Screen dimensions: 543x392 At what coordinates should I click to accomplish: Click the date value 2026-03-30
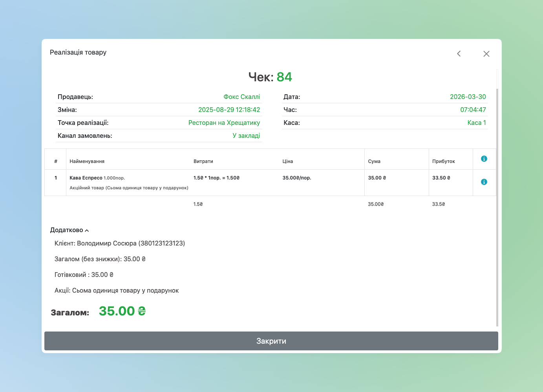[x=468, y=97]
